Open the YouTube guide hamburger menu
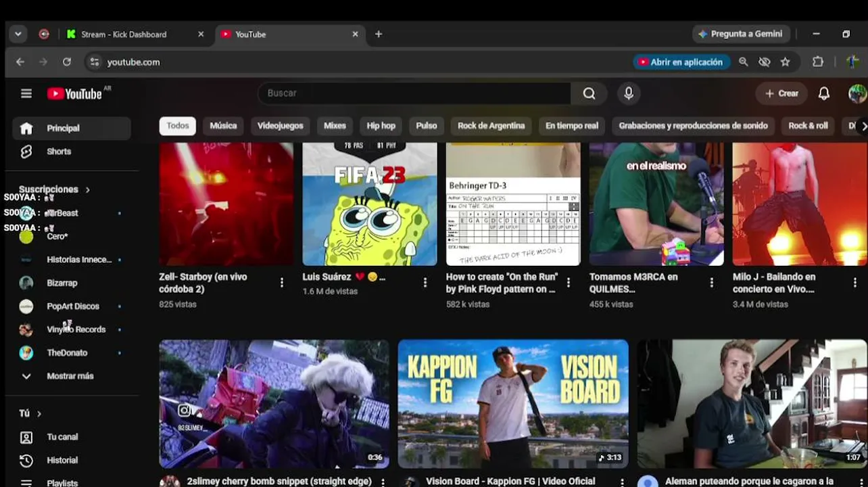This screenshot has width=868, height=487. (26, 93)
